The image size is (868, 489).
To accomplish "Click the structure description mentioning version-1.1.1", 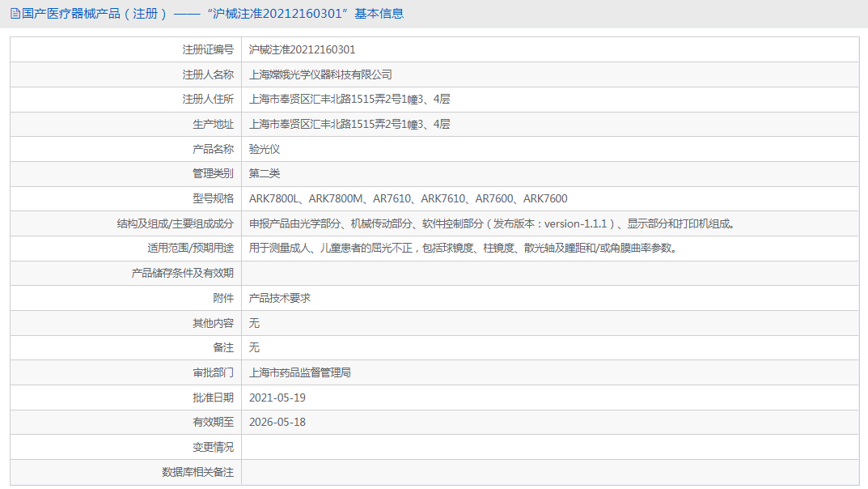I will [492, 223].
